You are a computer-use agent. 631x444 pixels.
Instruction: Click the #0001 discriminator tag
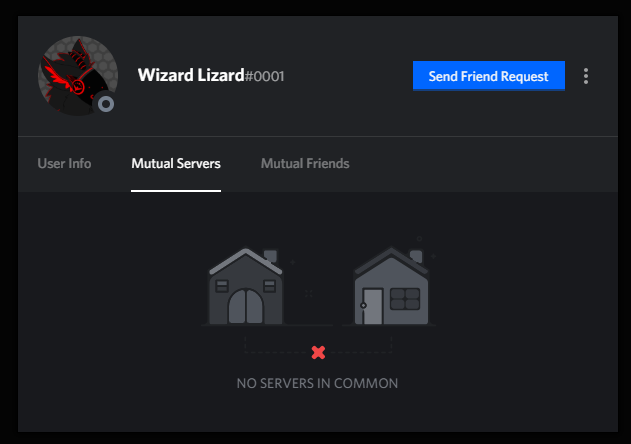point(264,76)
